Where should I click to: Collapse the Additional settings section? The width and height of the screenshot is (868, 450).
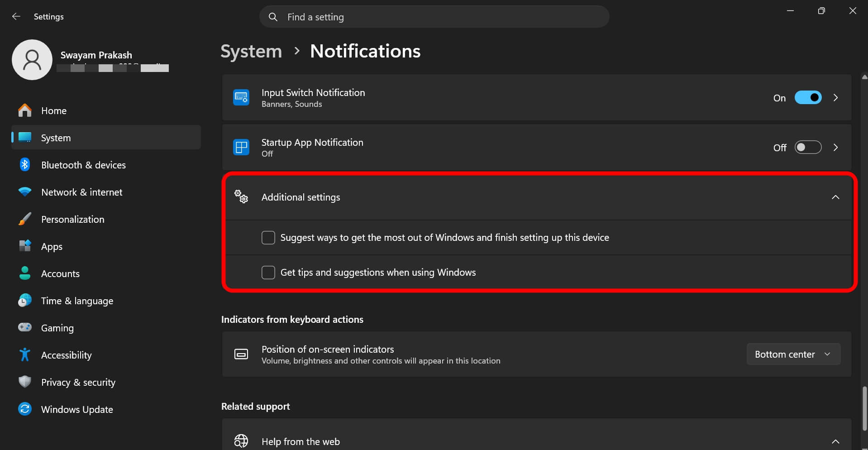pyautogui.click(x=835, y=197)
